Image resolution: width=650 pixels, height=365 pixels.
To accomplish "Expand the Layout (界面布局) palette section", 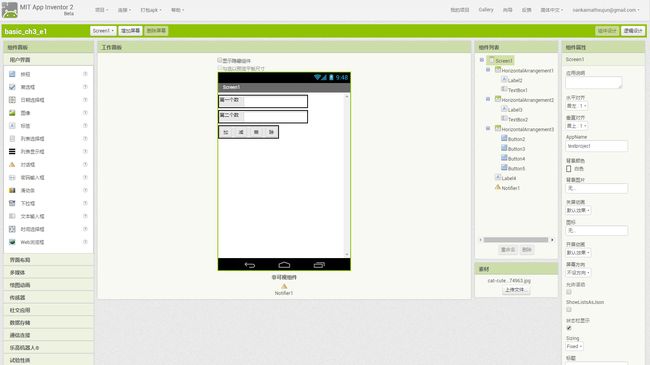I will point(49,260).
